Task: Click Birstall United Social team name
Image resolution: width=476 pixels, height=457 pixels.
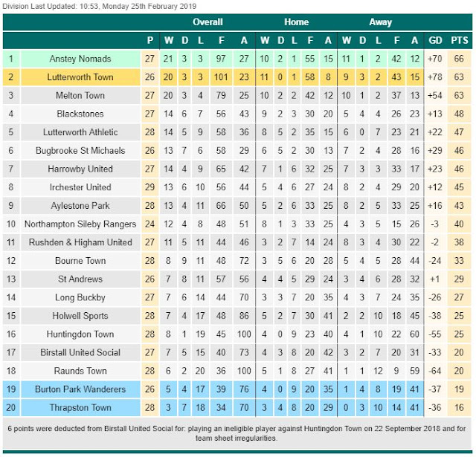Action: [80, 352]
